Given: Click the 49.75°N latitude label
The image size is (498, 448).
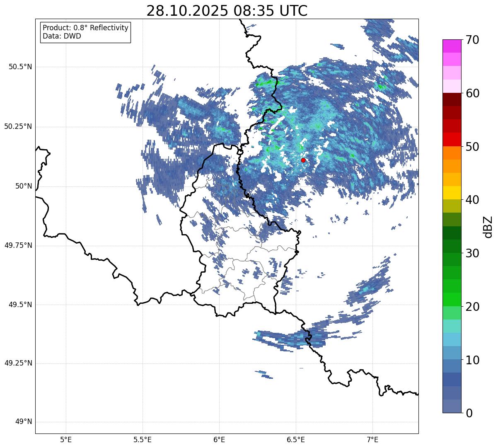Looking at the screenshot, I should (18, 245).
